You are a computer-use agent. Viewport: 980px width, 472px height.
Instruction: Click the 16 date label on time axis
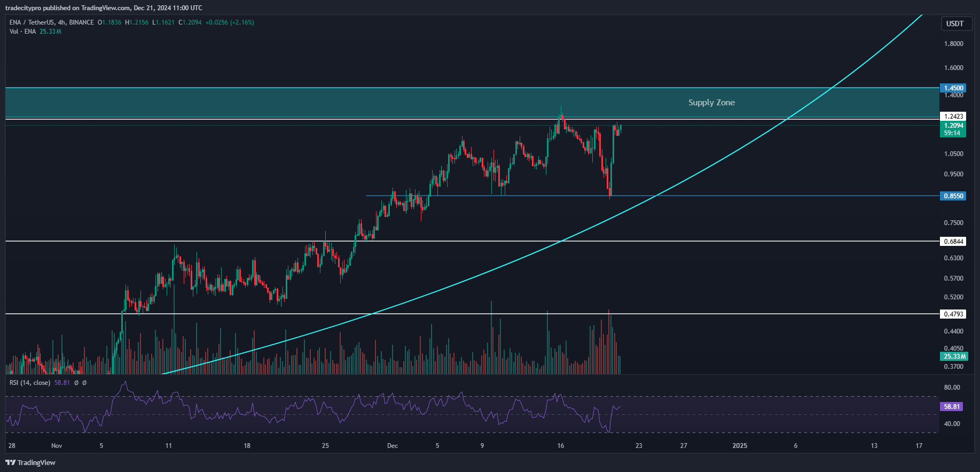point(560,446)
